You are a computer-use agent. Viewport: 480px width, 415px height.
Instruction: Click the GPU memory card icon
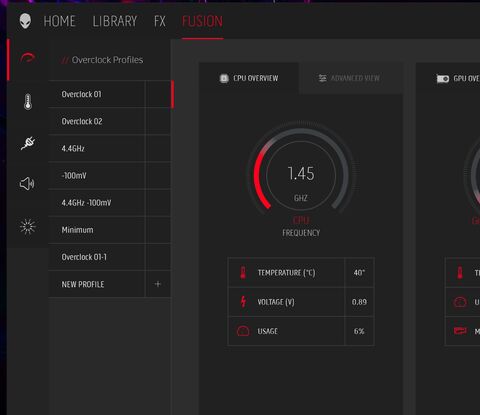[460, 331]
